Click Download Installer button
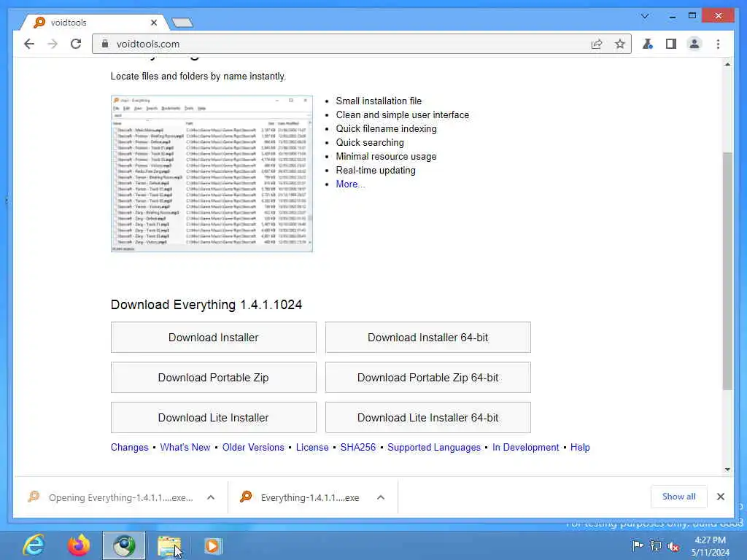The height and width of the screenshot is (560, 747). point(214,337)
